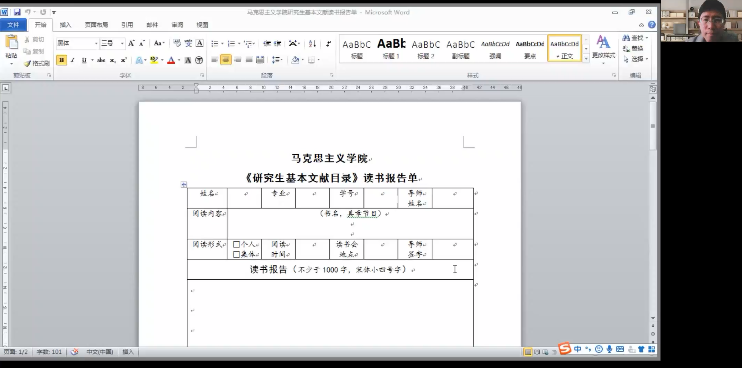Check the 集体 checkbox in table

tap(236, 254)
